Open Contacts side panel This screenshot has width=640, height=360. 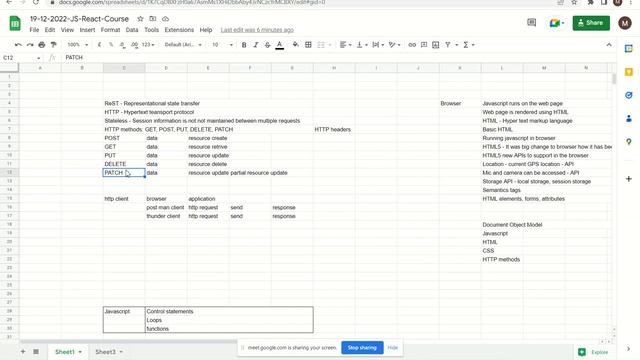[629, 118]
